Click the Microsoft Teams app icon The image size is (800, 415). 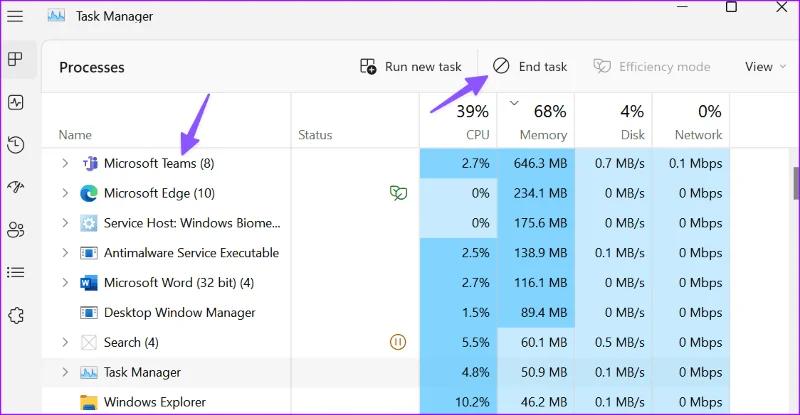(89, 163)
